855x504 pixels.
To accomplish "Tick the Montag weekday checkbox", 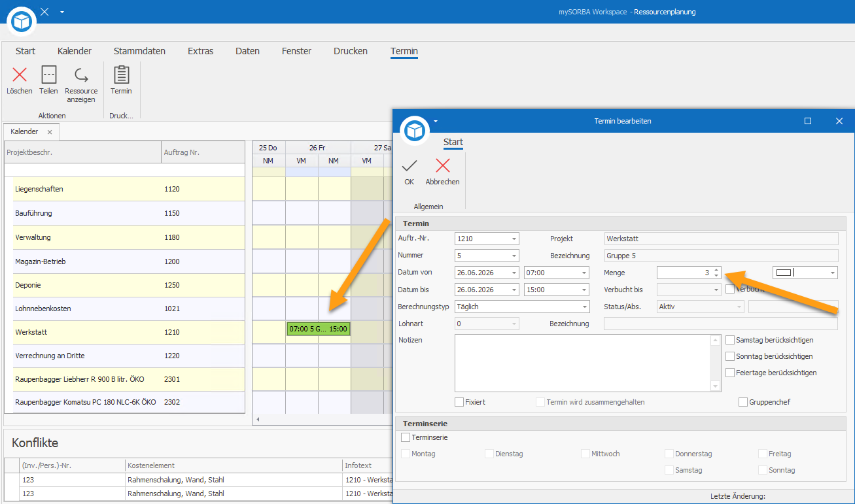I will 406,454.
